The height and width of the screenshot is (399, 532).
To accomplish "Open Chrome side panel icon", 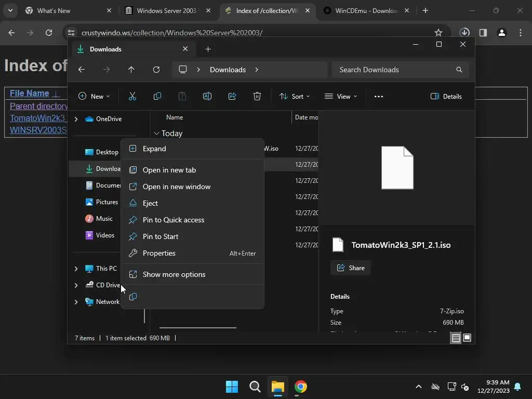I will [x=483, y=33].
